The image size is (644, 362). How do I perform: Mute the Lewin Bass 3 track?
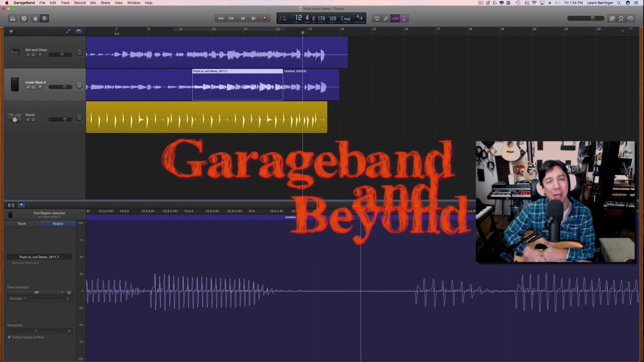28,87
